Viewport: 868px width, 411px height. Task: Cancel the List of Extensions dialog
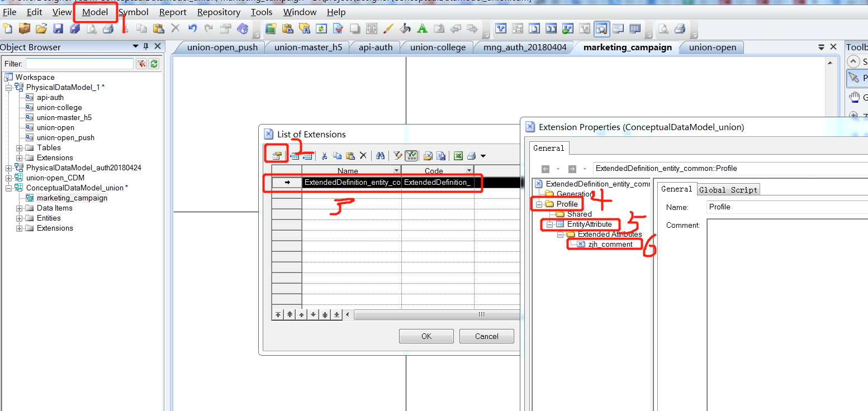(x=486, y=336)
